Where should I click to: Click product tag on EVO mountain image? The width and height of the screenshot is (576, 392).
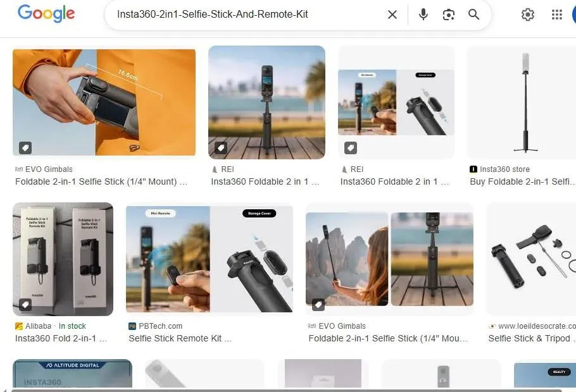tap(318, 304)
